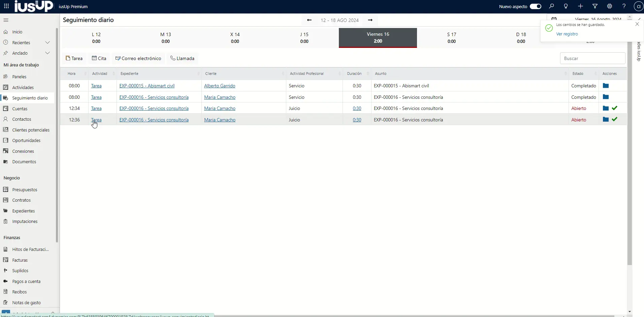Image resolution: width=644 pixels, height=317 pixels.
Task: Click the search magnifier icon in header
Action: 551,6
